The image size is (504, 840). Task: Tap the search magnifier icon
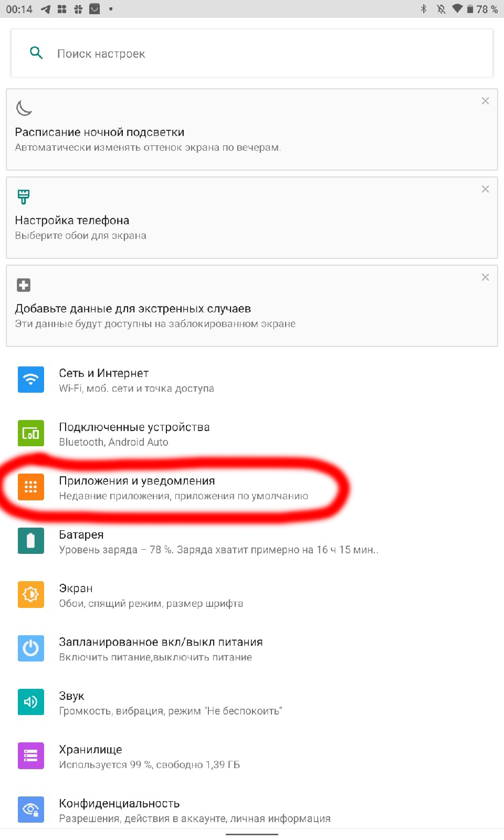pos(36,52)
